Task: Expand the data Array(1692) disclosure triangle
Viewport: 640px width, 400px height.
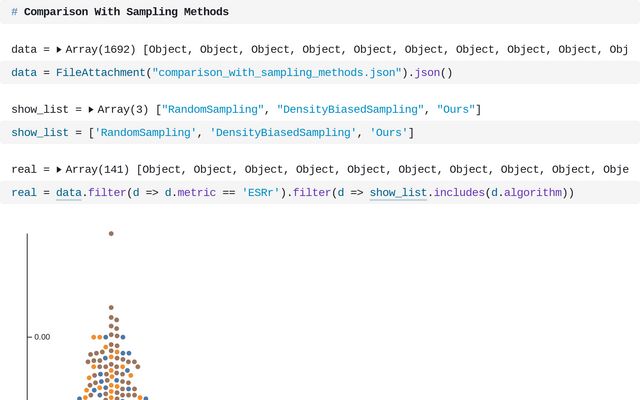Action: (59, 49)
